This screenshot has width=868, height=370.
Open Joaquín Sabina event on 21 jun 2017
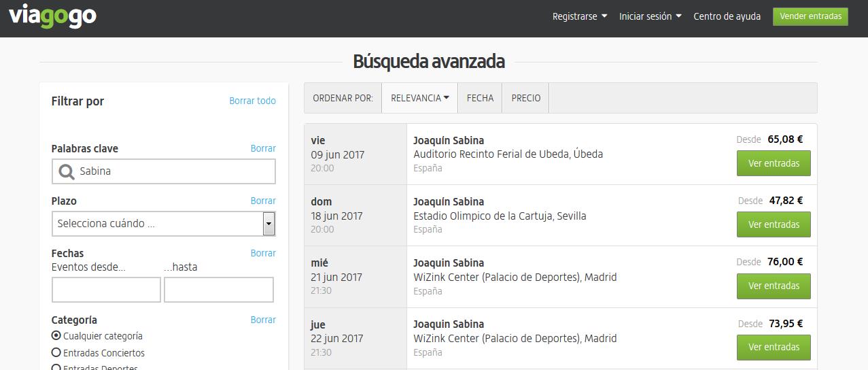(449, 263)
